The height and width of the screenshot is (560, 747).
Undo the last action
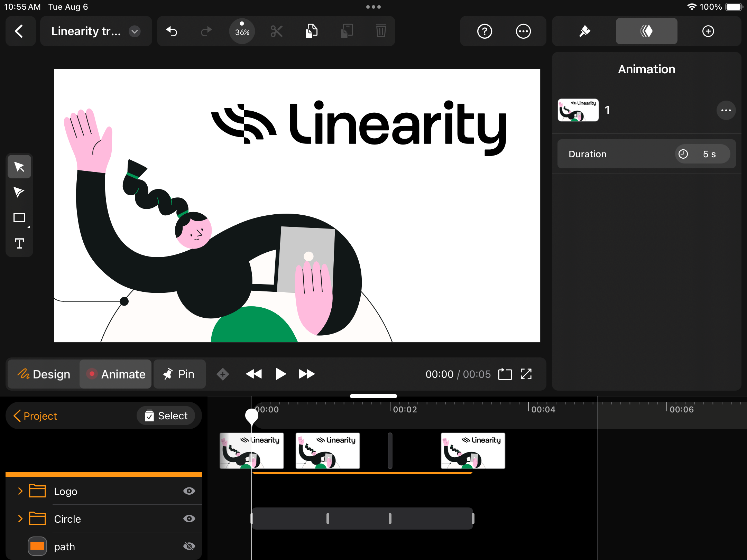pyautogui.click(x=172, y=31)
